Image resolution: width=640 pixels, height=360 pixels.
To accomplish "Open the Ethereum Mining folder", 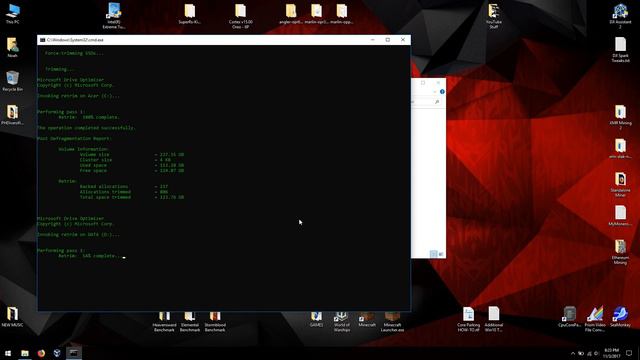I will tap(620, 252).
